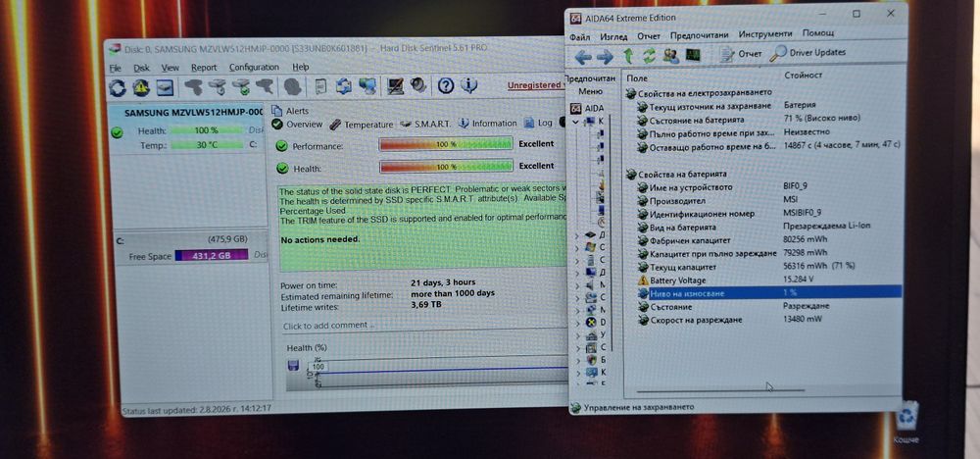Switch to Information tab
This screenshot has width=980, height=459.
[x=487, y=124]
